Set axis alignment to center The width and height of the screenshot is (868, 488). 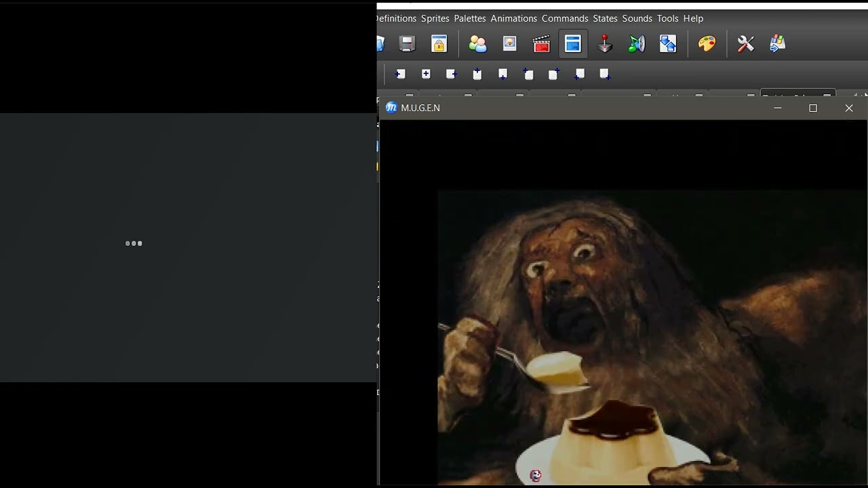[426, 74]
